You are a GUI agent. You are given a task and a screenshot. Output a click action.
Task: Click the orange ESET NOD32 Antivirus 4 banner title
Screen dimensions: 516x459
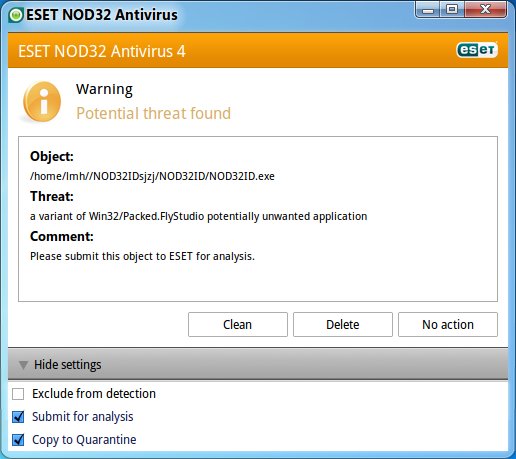(x=102, y=51)
